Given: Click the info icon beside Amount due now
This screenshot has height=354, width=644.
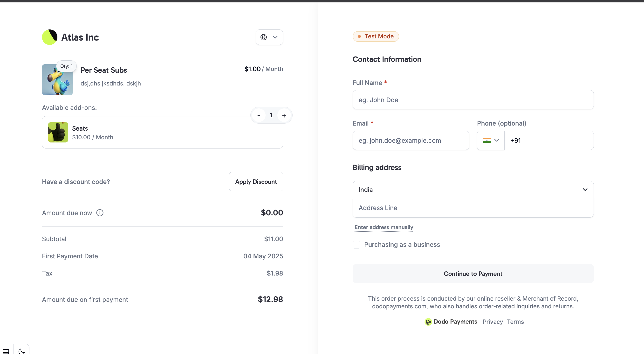Looking at the screenshot, I should click(100, 213).
